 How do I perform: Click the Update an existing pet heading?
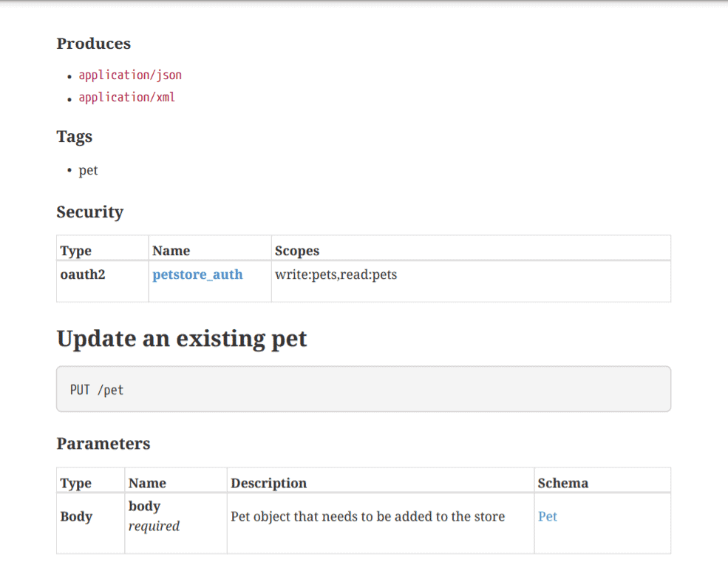point(181,338)
